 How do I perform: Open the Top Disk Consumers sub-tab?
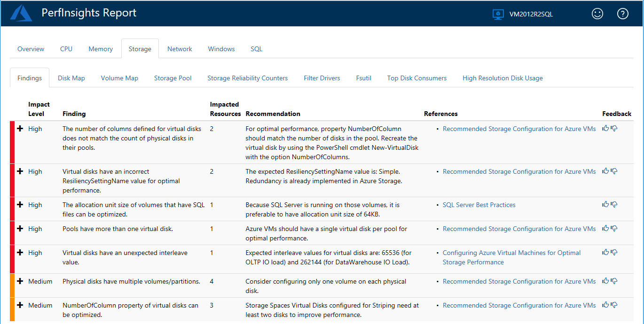coord(417,78)
